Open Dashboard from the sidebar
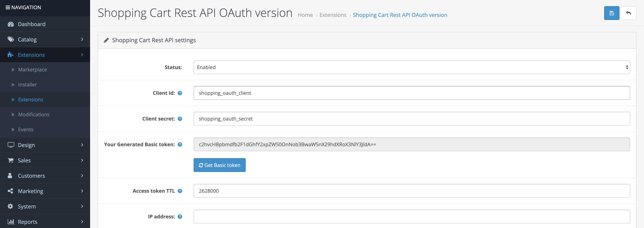This screenshot has height=228, width=644. click(x=31, y=24)
